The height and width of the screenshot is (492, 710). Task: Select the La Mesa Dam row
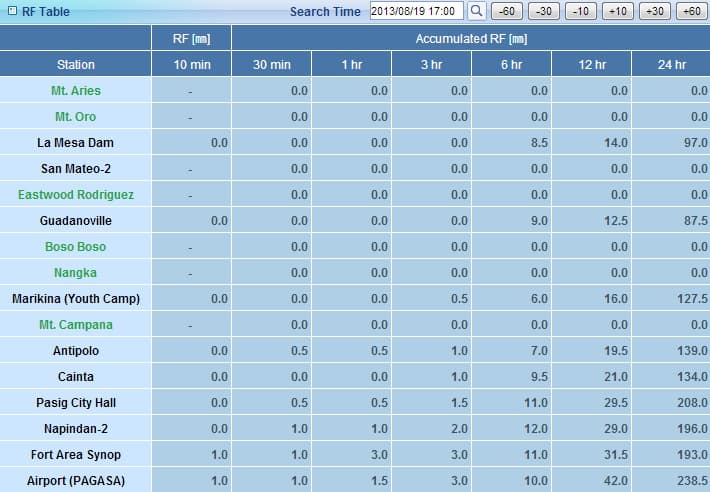75,143
